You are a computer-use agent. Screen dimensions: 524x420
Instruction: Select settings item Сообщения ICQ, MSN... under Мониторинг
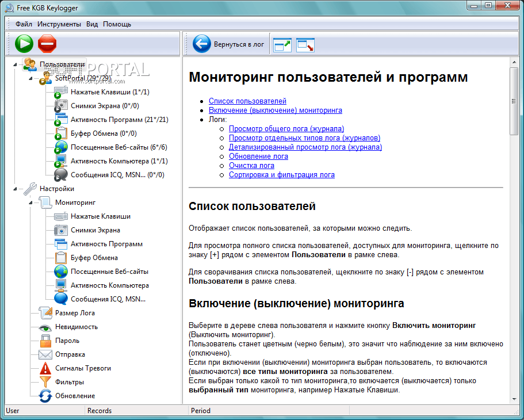(x=108, y=299)
